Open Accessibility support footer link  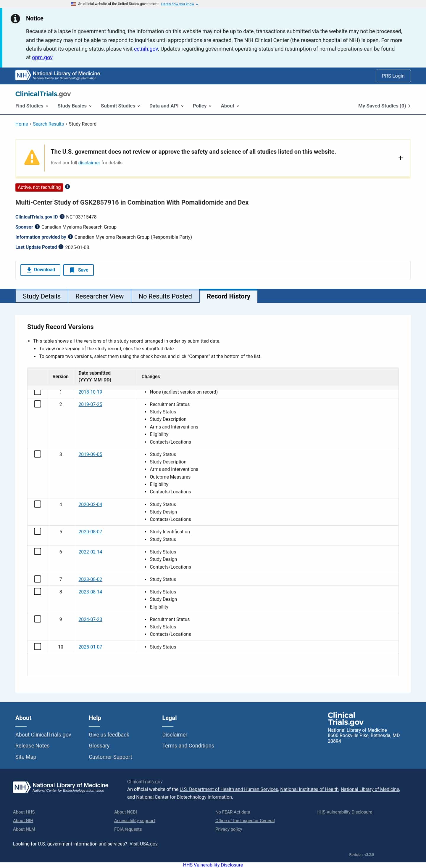135,821
